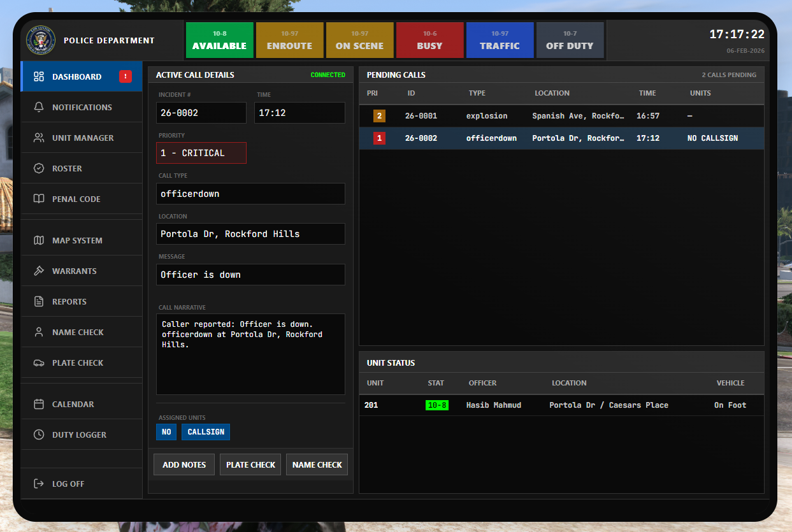Open the Reports menu item
792x532 pixels.
[x=69, y=301]
